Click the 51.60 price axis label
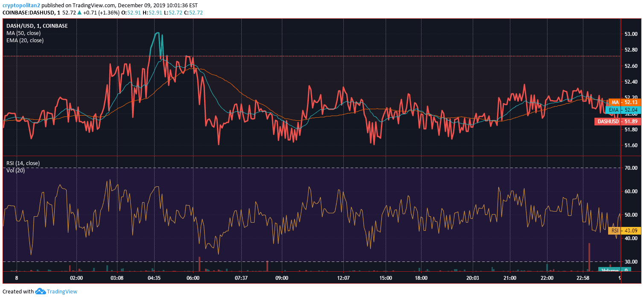This screenshot has height=299, width=644. coord(632,145)
